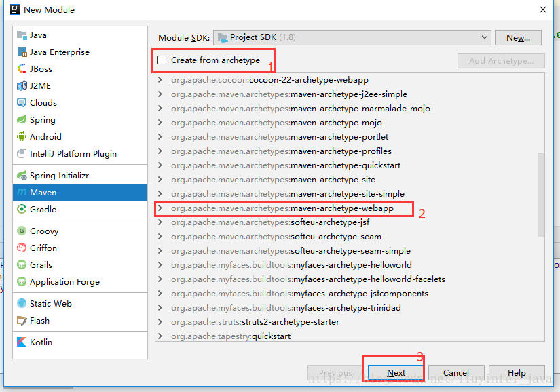Image resolution: width=560 pixels, height=392 pixels.
Task: Select myfaces-archetype-jsfcomponents row text
Action: click(x=299, y=294)
